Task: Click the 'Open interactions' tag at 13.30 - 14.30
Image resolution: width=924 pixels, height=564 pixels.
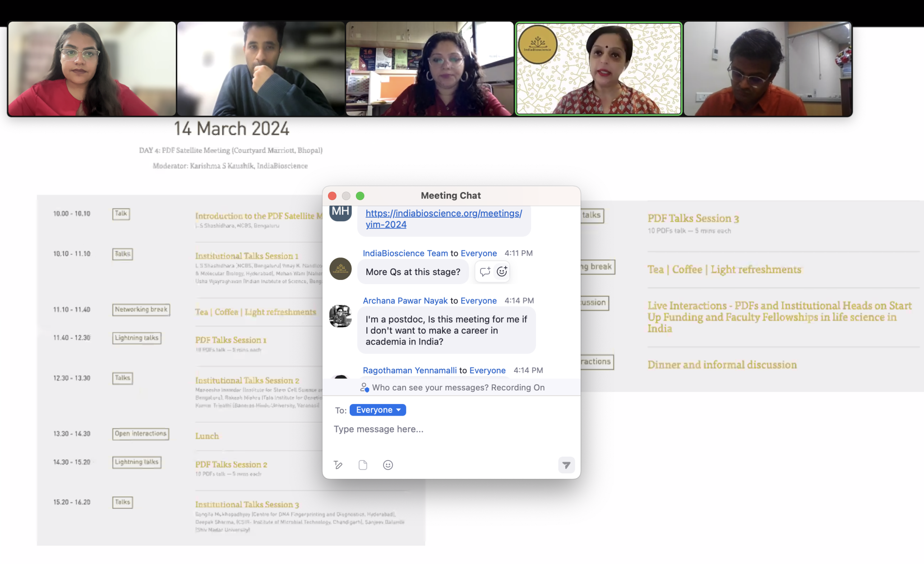Action: pos(141,434)
